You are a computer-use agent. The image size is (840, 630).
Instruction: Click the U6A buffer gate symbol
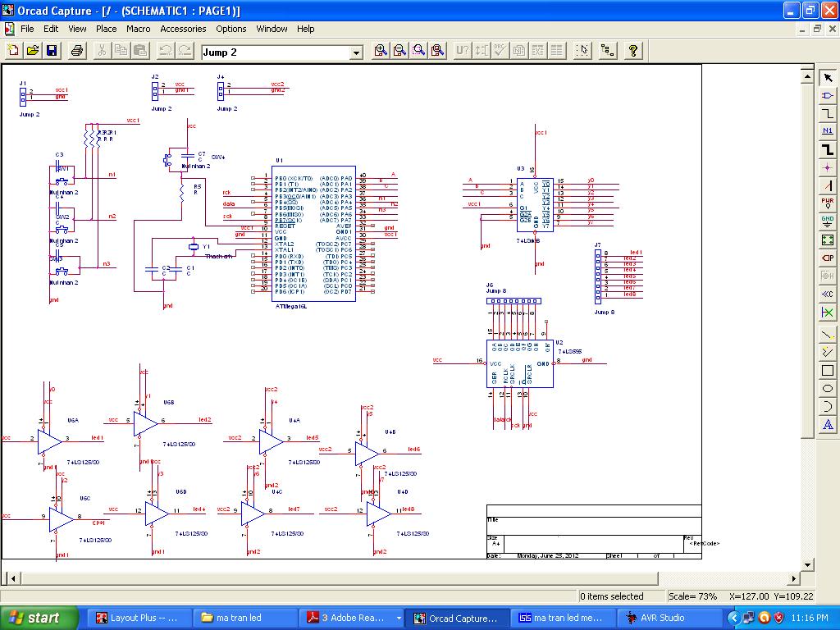[50, 442]
